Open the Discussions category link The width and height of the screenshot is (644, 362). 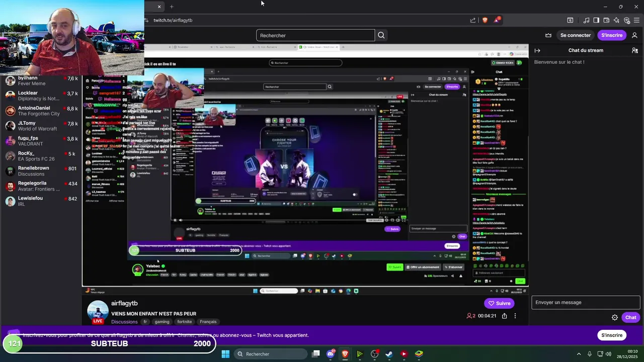124,322
